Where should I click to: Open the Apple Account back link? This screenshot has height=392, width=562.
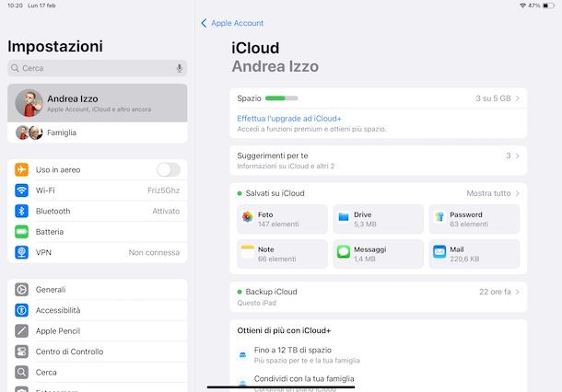(237, 23)
